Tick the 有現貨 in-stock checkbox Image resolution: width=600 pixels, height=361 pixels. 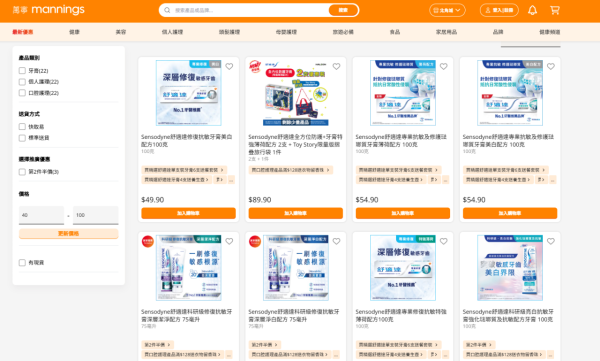[22, 262]
